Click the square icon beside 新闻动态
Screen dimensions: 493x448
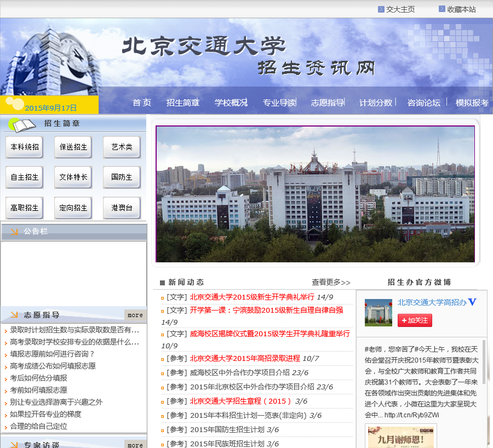[x=162, y=283]
